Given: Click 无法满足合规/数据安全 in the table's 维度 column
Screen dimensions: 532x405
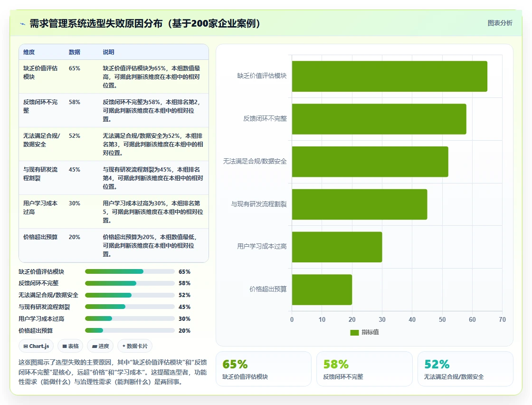Looking at the screenshot, I should [41, 140].
